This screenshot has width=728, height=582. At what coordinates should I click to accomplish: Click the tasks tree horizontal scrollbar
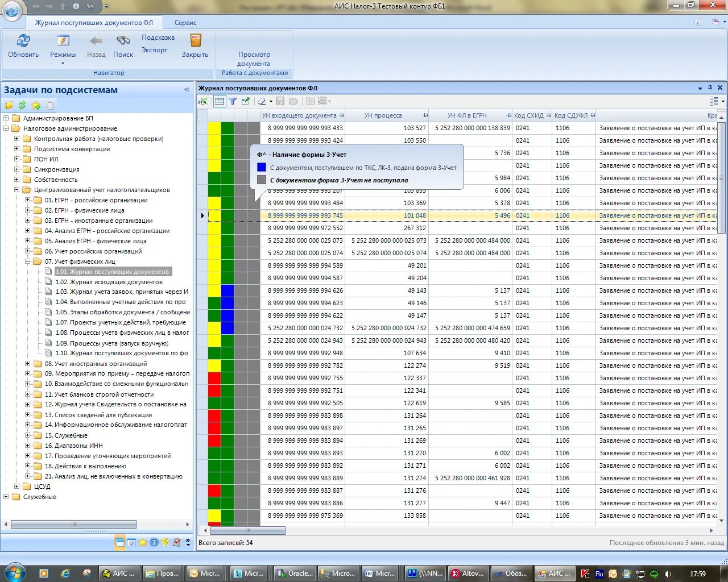click(73, 524)
